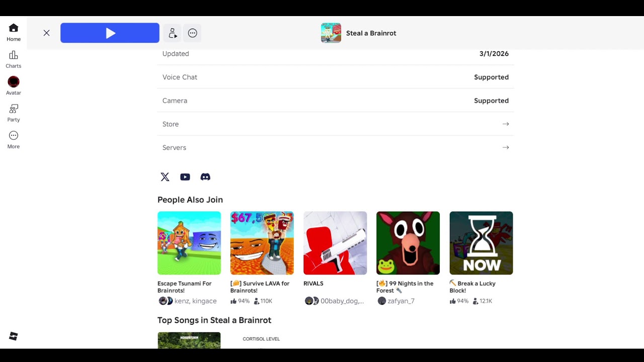The width and height of the screenshot is (644, 362).
Task: Open the three-dot options menu
Action: point(192,33)
